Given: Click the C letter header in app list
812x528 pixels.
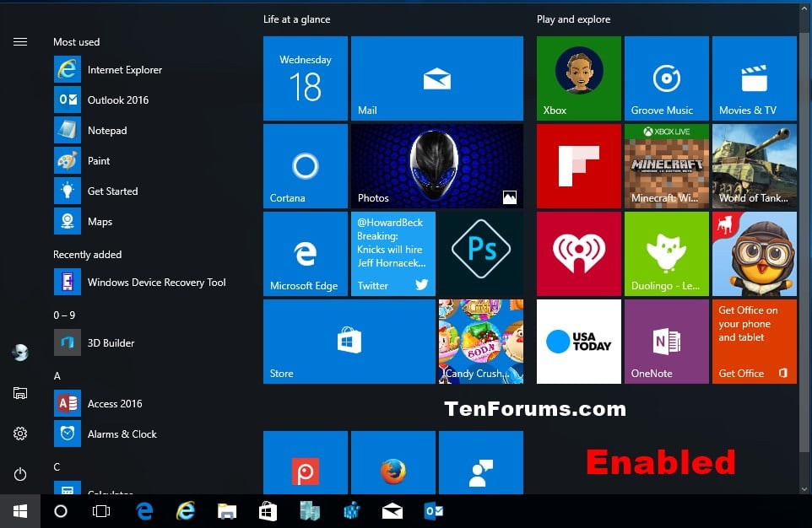Looking at the screenshot, I should (57, 467).
